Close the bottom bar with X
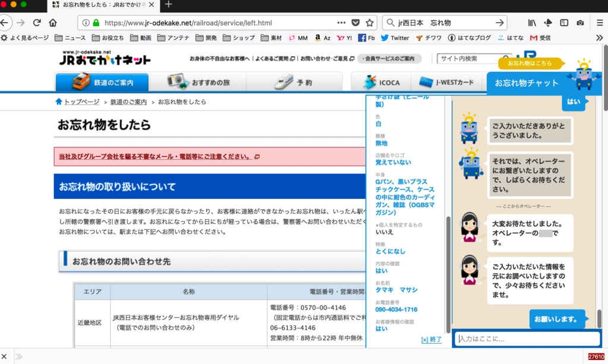 (x=4, y=356)
